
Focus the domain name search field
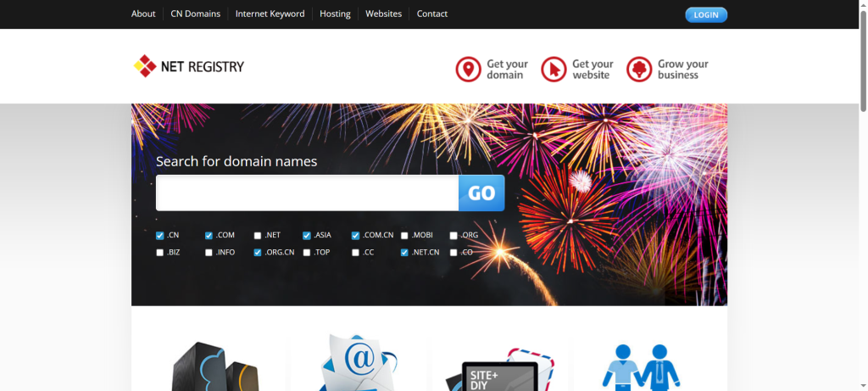tap(307, 193)
